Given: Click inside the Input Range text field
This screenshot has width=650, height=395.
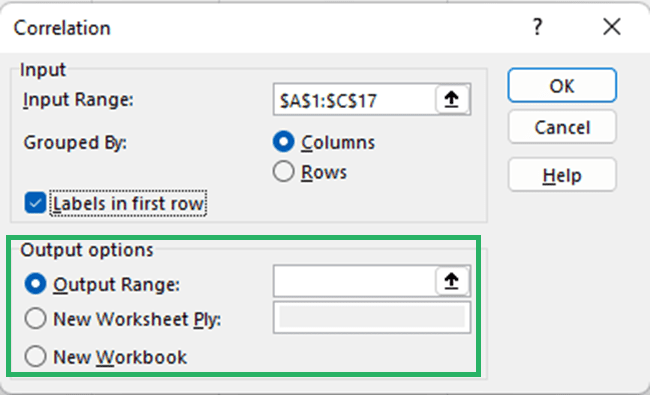Looking at the screenshot, I should (x=355, y=99).
